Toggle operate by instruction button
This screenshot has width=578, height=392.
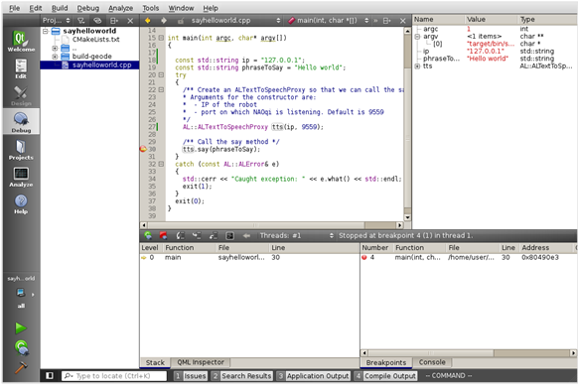(x=229, y=235)
